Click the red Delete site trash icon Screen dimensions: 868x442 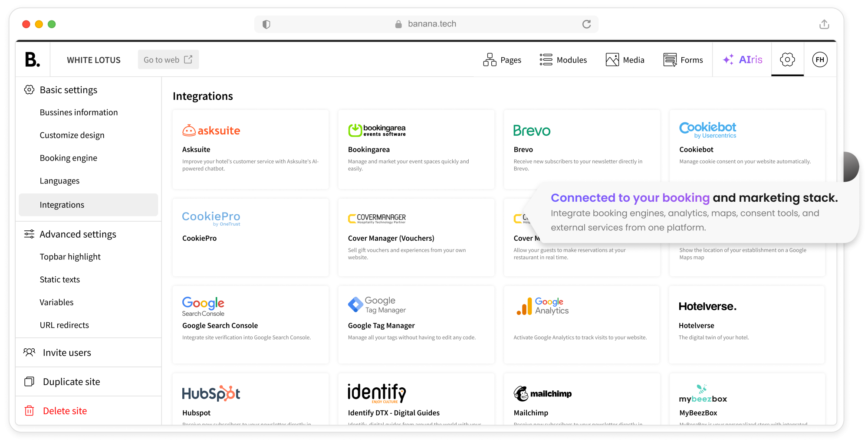coord(29,410)
